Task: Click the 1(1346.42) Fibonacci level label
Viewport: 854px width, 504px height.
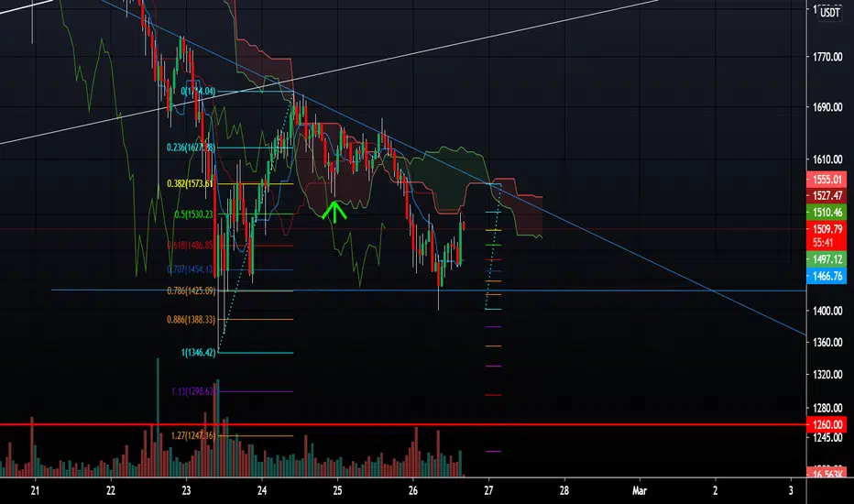Action: 198,353
